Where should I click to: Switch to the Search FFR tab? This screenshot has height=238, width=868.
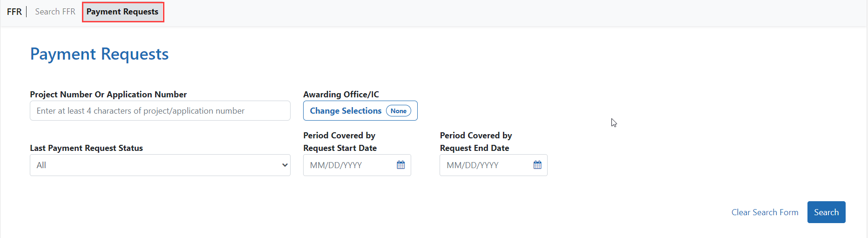(x=55, y=12)
